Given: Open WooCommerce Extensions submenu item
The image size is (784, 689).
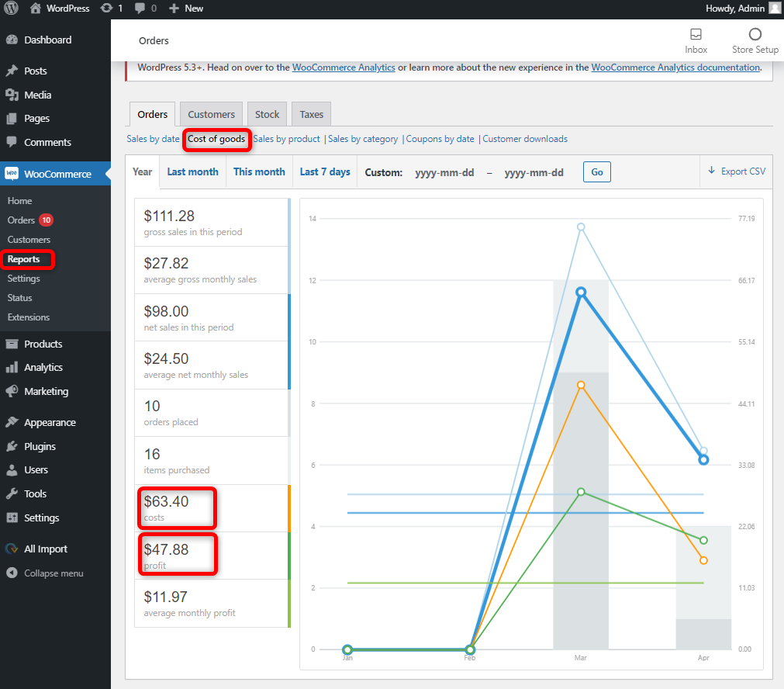Looking at the screenshot, I should [29, 317].
